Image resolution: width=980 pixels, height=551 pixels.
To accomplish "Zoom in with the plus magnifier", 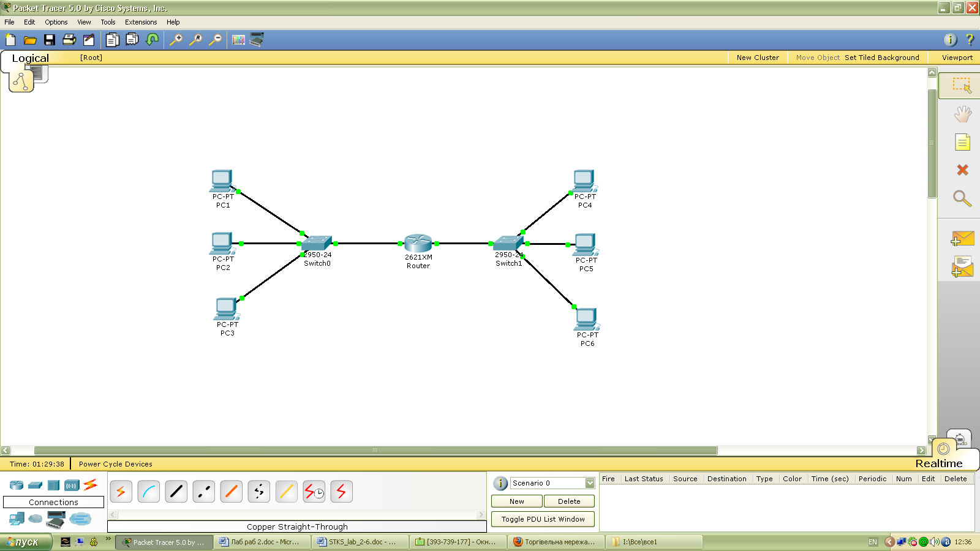I will coord(176,40).
